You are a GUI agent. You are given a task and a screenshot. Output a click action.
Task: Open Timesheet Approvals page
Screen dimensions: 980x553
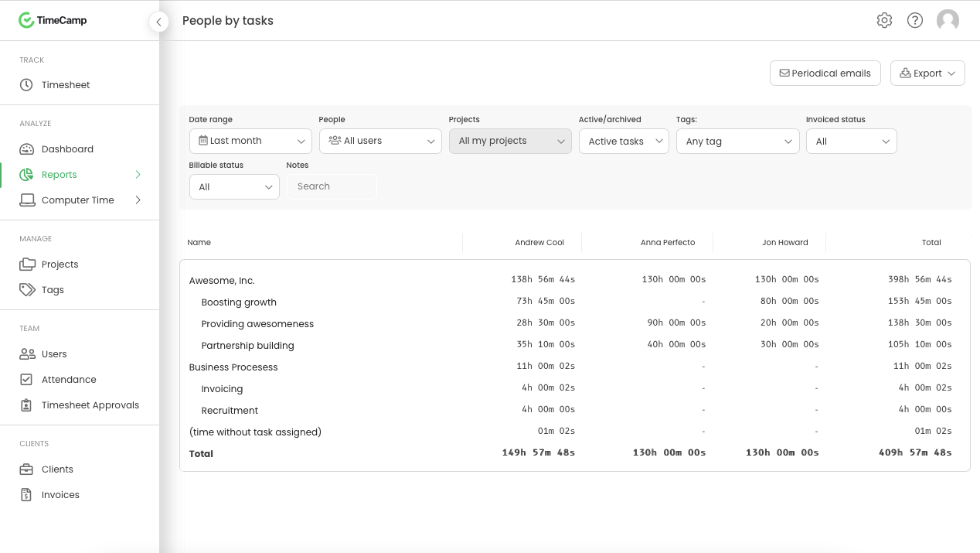pyautogui.click(x=90, y=405)
